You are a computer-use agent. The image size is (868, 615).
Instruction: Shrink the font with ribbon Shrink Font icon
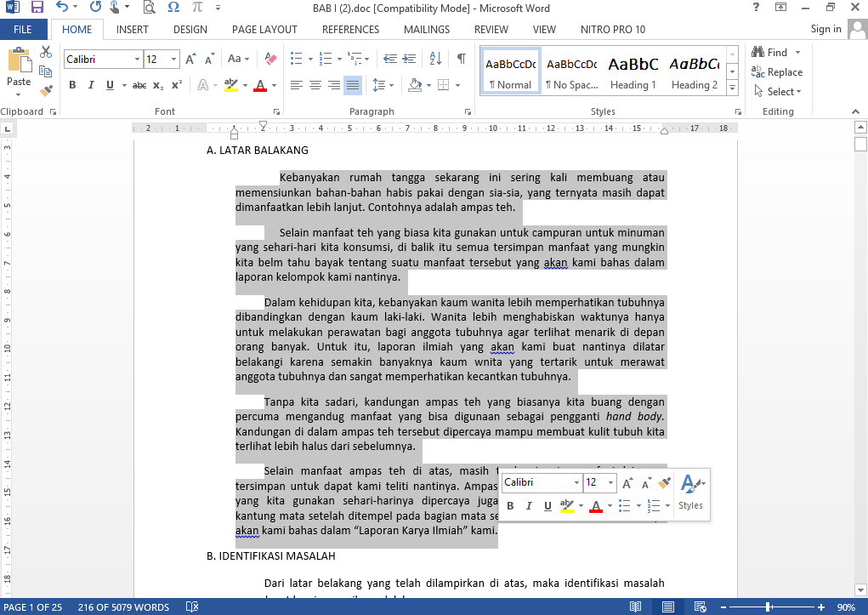coord(209,59)
